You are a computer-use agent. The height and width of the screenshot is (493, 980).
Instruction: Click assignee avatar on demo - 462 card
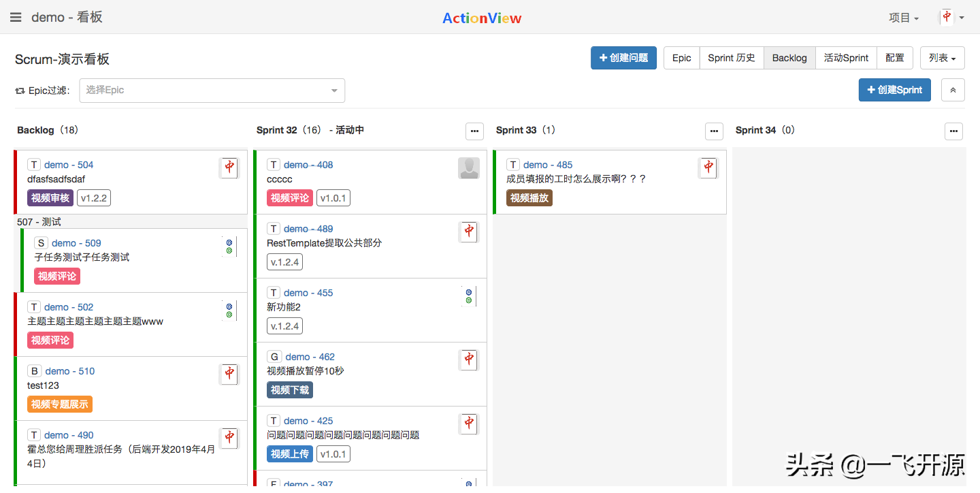click(x=469, y=360)
